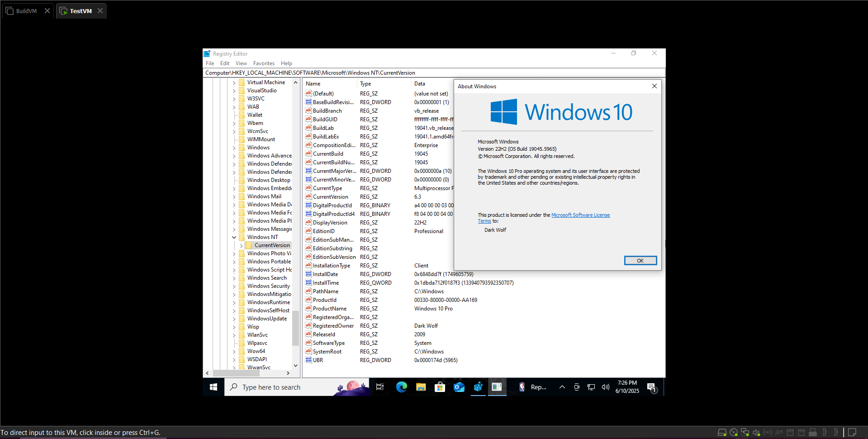The image size is (868, 439).
Task: Click the DigitalProductId binary value icon
Action: coord(308,205)
